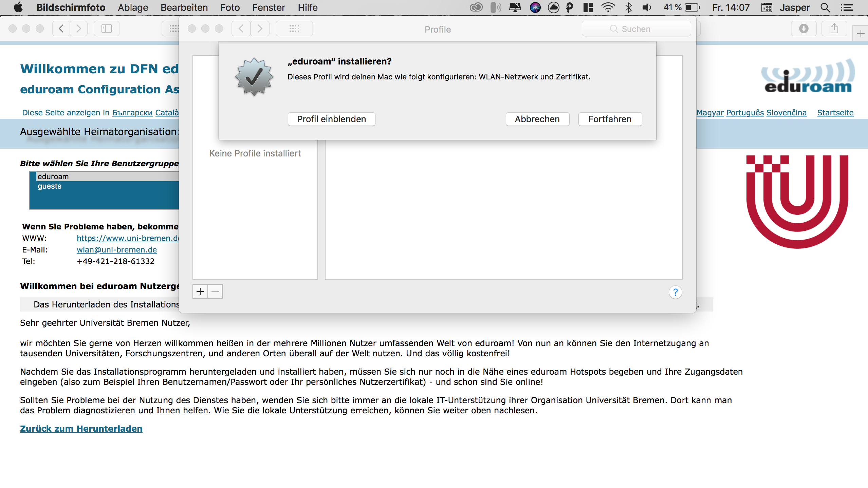Open Spotlight search magnifier in menu bar

tap(825, 7)
